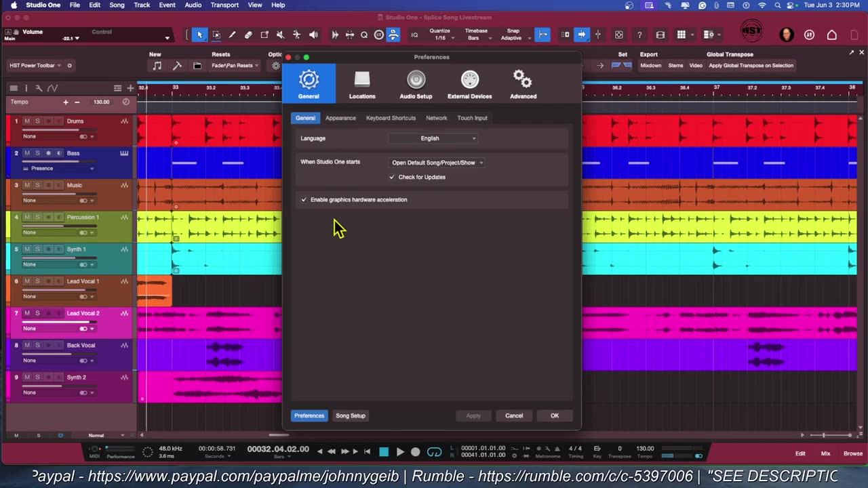The height and width of the screenshot is (488, 868).
Task: Toggle the Snap to grid button
Action: pos(543,35)
